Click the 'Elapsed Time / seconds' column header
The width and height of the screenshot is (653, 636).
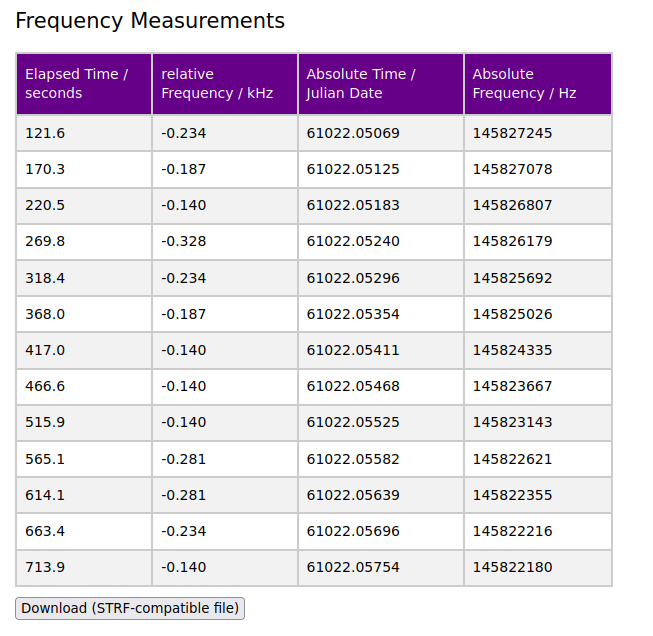(83, 84)
